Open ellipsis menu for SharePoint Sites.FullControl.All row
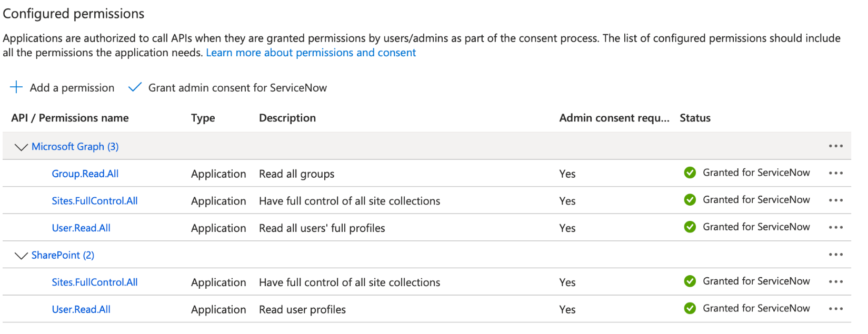Screen dimensions: 868x334 pyautogui.click(x=835, y=282)
